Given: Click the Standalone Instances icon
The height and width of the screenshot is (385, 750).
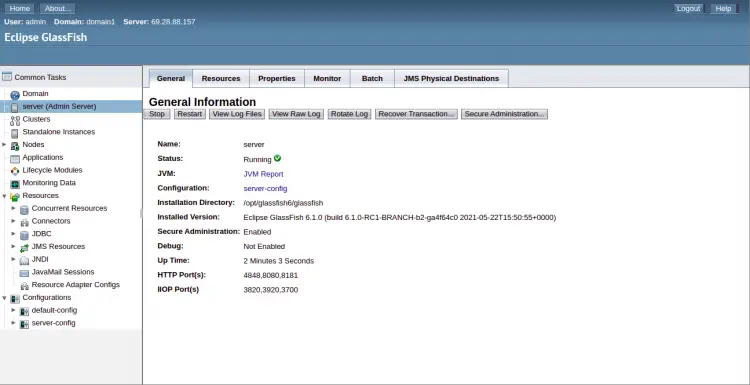Looking at the screenshot, I should [x=15, y=133].
